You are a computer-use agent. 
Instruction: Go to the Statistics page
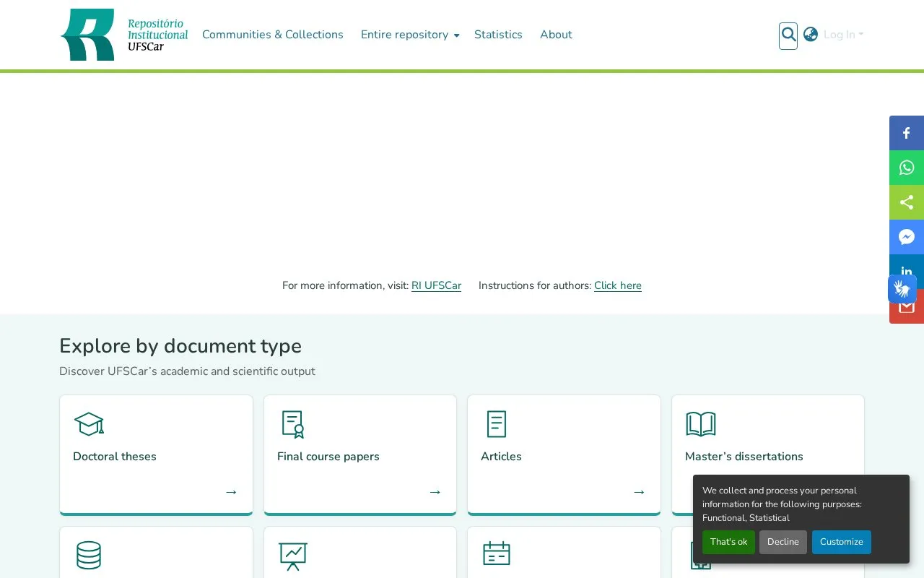click(498, 35)
